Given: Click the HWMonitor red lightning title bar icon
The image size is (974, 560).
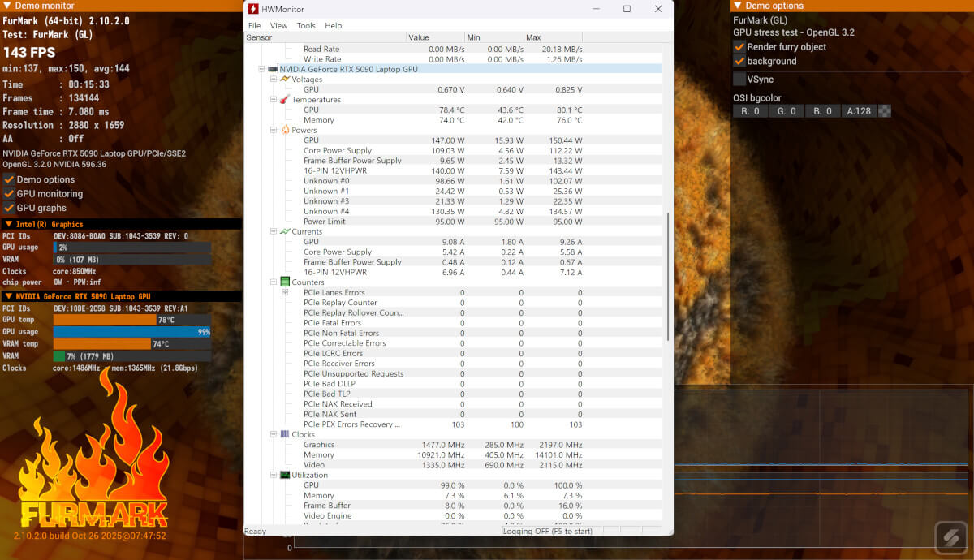Looking at the screenshot, I should click(254, 9).
